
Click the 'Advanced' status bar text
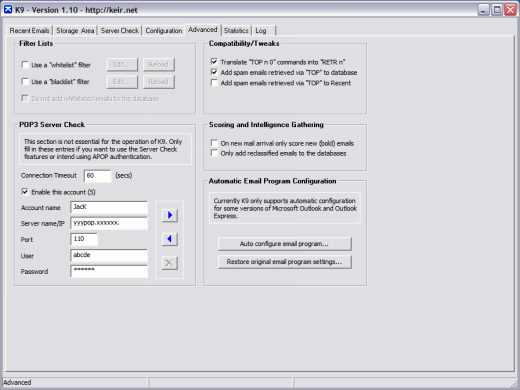tap(17, 382)
